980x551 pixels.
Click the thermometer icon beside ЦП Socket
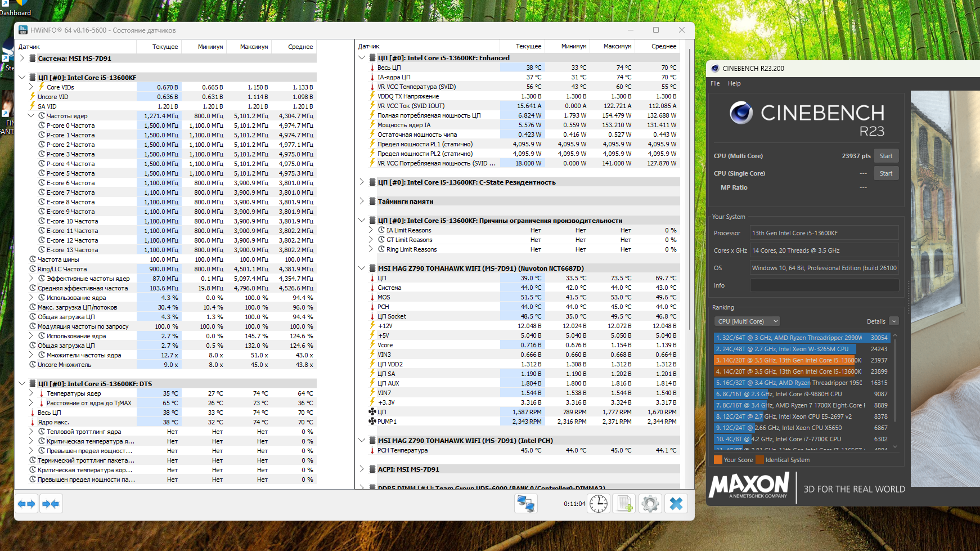click(372, 316)
